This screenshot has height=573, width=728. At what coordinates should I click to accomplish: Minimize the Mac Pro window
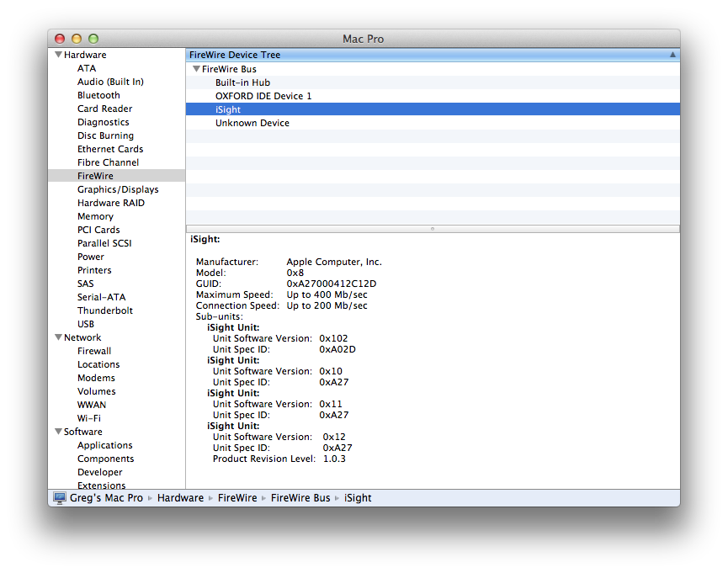coord(77,39)
